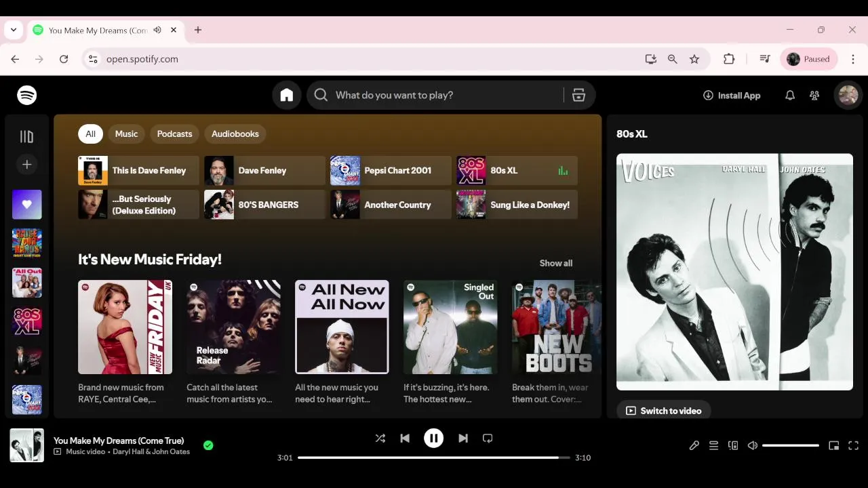Open the Spotify logo home link

27,96
